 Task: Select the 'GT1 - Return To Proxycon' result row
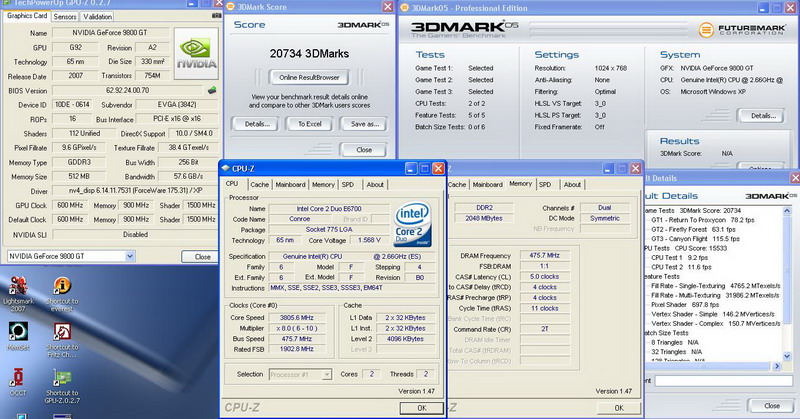point(703,220)
